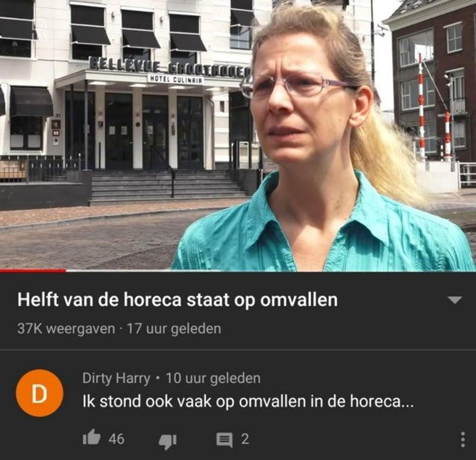Viewport: 476px width, 460px height.
Task: Tap the '17 uur geleden' upload time
Action: click(174, 329)
